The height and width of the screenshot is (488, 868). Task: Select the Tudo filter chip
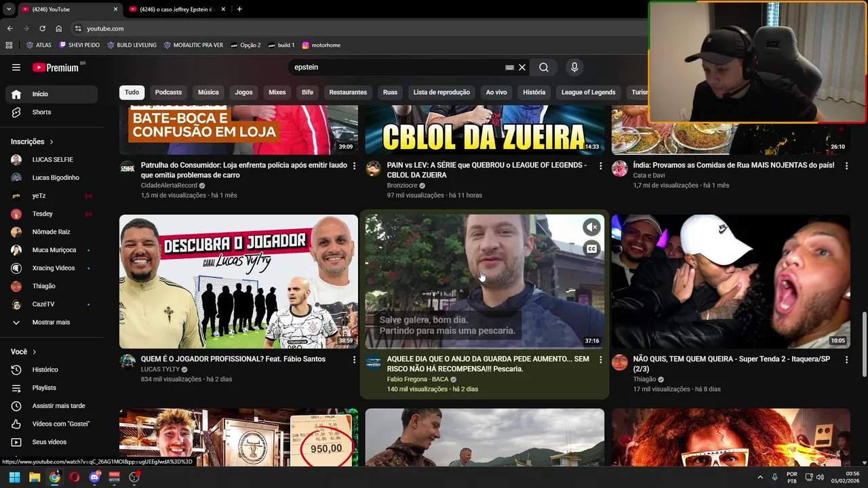(x=132, y=92)
